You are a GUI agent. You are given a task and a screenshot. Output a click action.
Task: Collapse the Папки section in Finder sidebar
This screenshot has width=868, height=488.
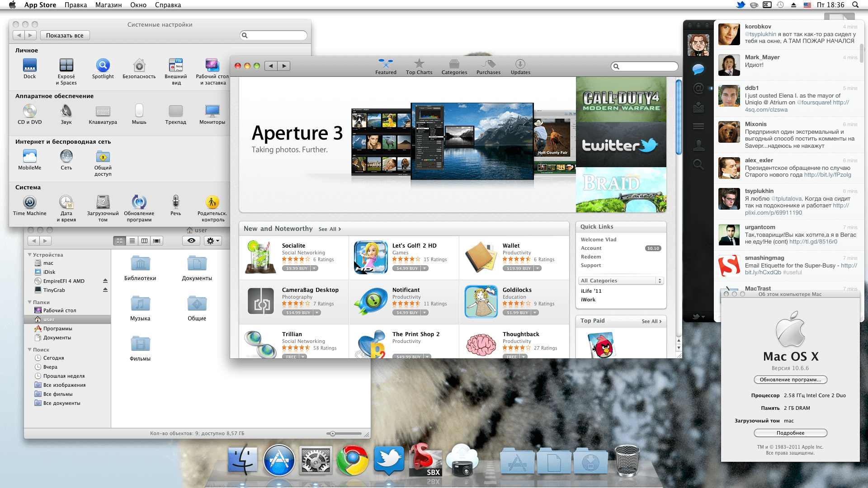coord(30,302)
